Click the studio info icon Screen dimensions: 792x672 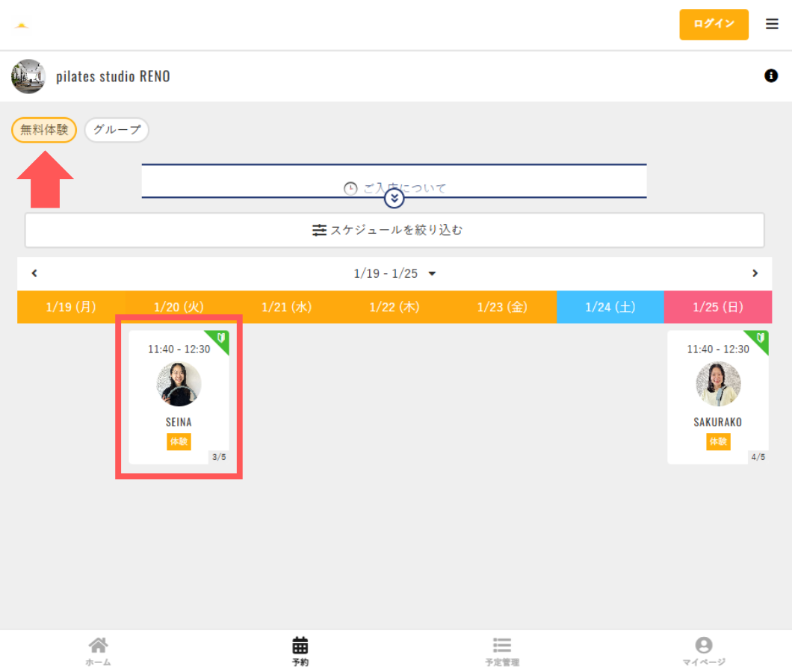(x=771, y=75)
